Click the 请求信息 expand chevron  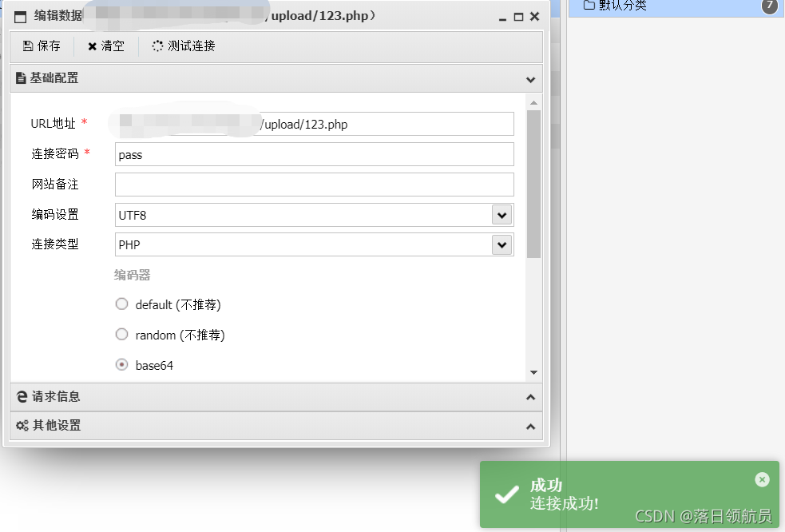point(531,397)
